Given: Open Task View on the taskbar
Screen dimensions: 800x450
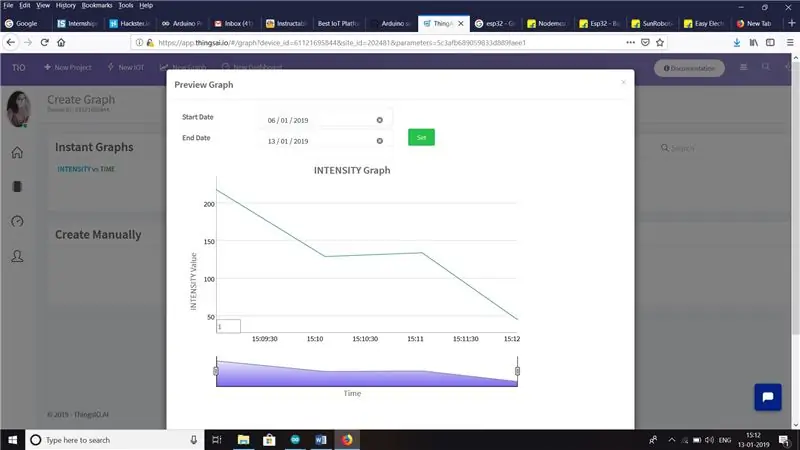Looking at the screenshot, I should point(217,440).
